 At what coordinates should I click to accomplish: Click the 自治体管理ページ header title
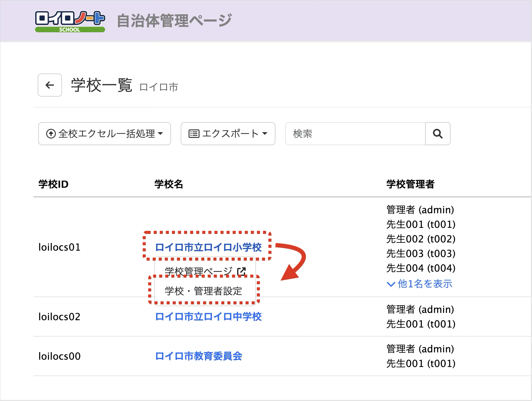click(x=174, y=21)
